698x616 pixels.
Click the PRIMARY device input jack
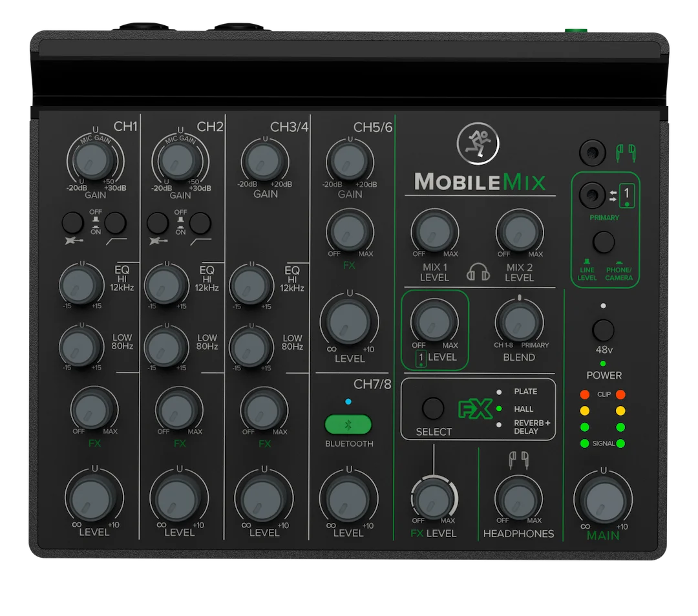[x=592, y=195]
